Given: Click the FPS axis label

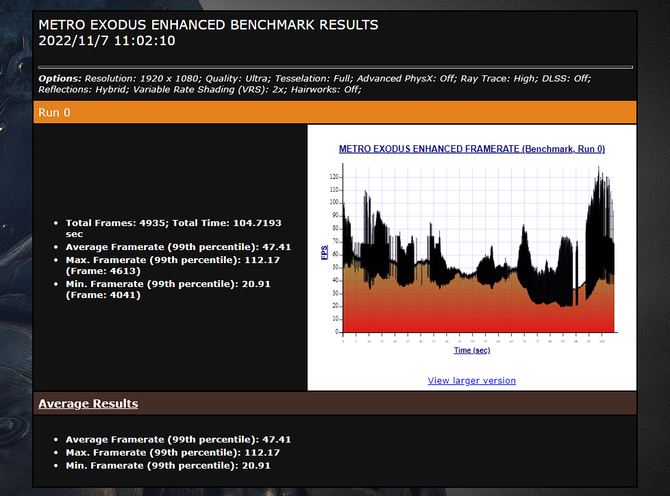Looking at the screenshot, I should tap(325, 252).
